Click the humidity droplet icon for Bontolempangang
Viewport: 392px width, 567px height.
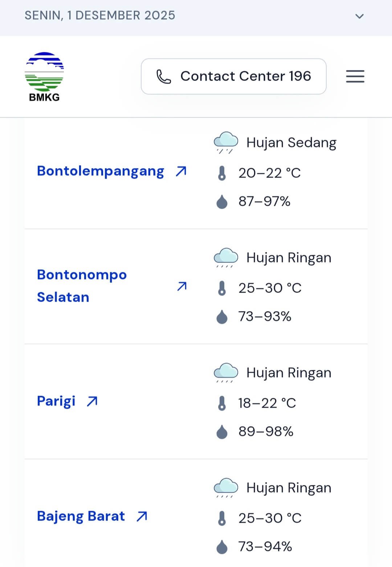click(222, 201)
